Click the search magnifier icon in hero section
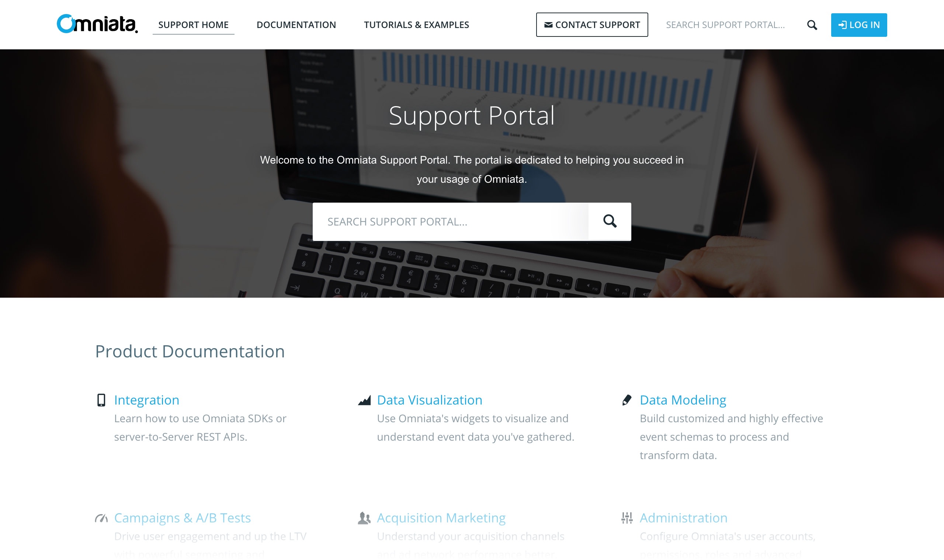The height and width of the screenshot is (560, 944). pyautogui.click(x=609, y=221)
